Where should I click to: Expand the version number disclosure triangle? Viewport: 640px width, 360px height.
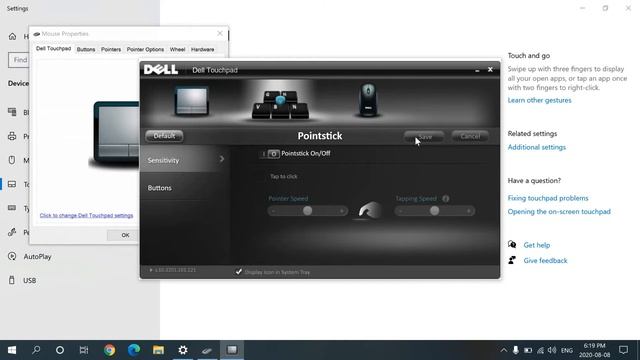[151, 270]
